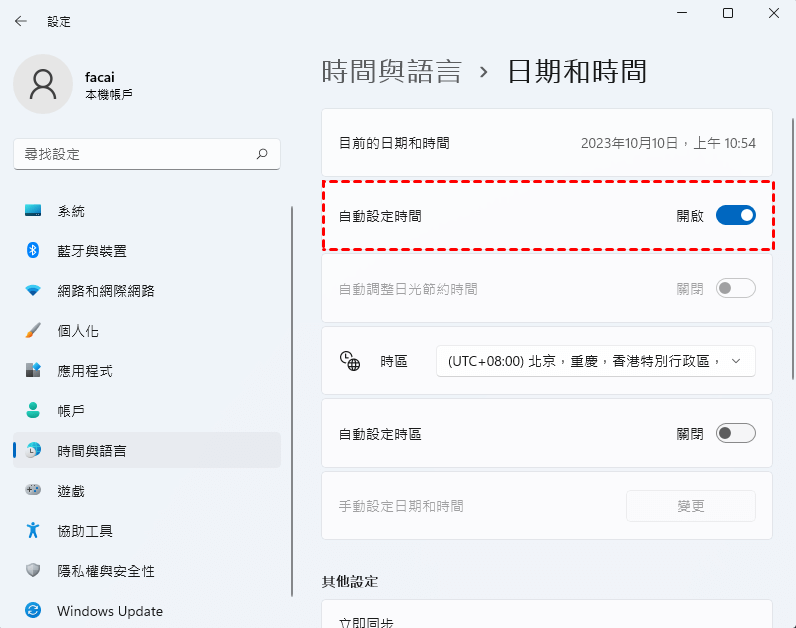Click the 帳戶 person icon
Image resolution: width=796 pixels, height=628 pixels.
[x=33, y=411]
